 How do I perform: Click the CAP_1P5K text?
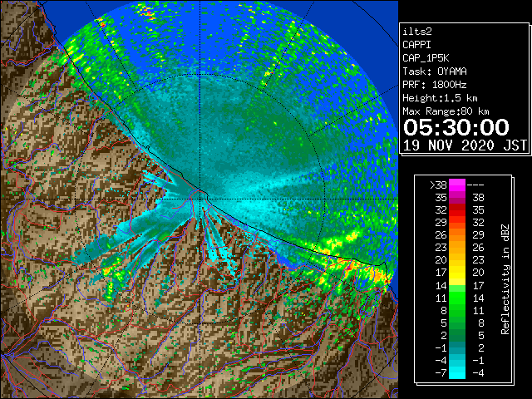pyautogui.click(x=426, y=58)
